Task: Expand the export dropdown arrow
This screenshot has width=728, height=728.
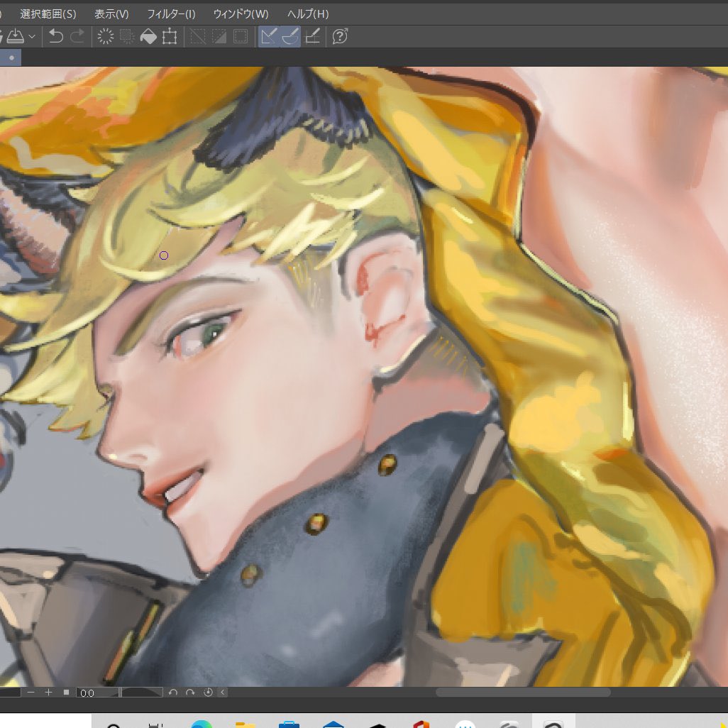Action: pos(32,36)
